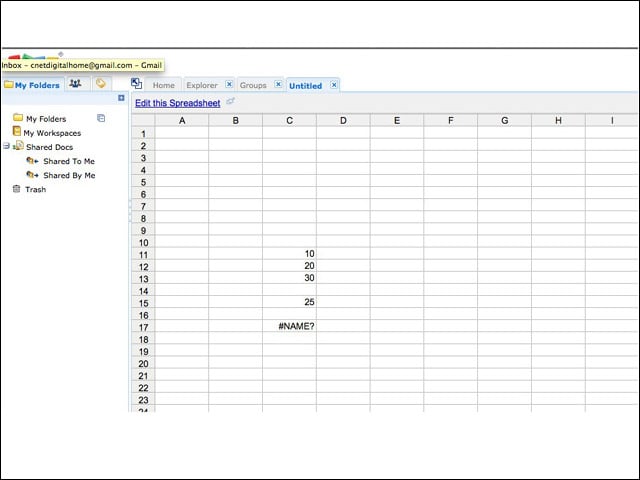This screenshot has height=480, width=640.
Task: Select Shared Docs in the sidebar
Action: tap(49, 147)
